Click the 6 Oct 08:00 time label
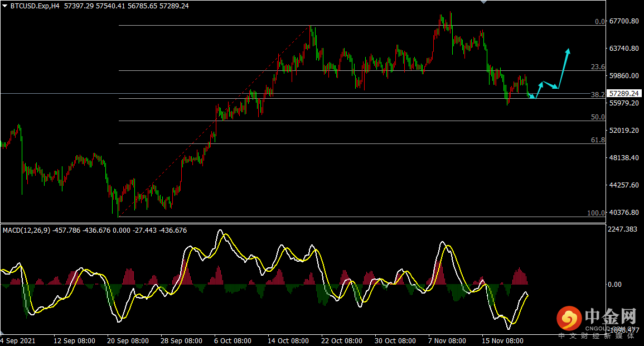The height and width of the screenshot is (346, 644). (233, 341)
